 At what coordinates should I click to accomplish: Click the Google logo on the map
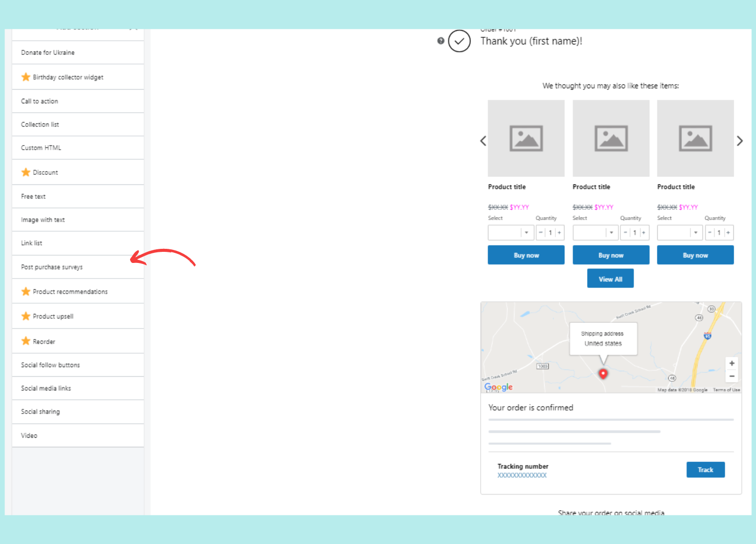tap(498, 387)
